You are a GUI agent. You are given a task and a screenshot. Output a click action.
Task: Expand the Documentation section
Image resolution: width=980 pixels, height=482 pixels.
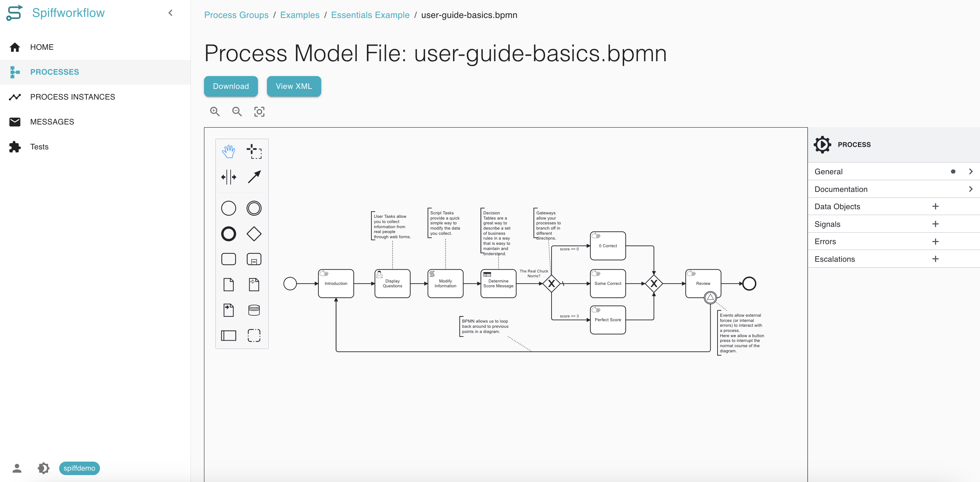894,189
